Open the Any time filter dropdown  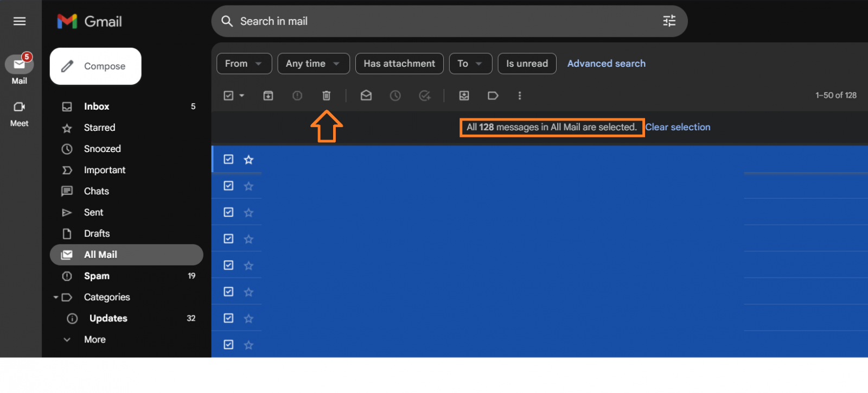coord(313,64)
